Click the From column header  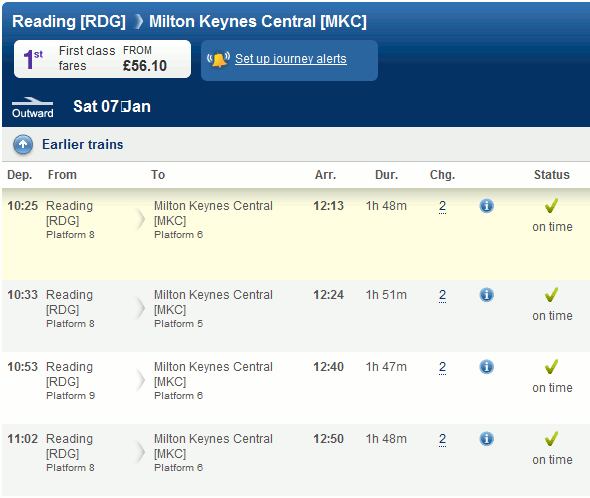click(x=62, y=175)
